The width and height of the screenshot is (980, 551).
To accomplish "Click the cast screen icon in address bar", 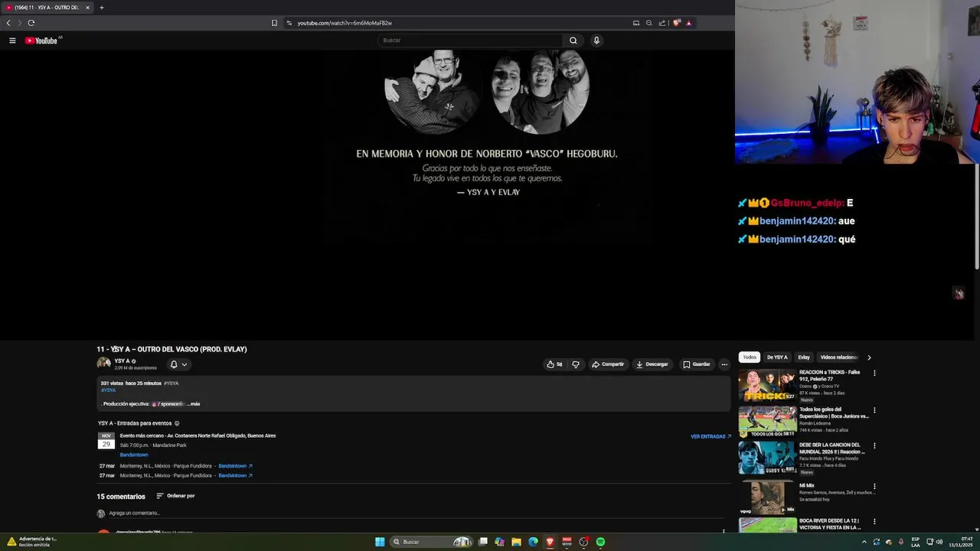I will [x=635, y=23].
